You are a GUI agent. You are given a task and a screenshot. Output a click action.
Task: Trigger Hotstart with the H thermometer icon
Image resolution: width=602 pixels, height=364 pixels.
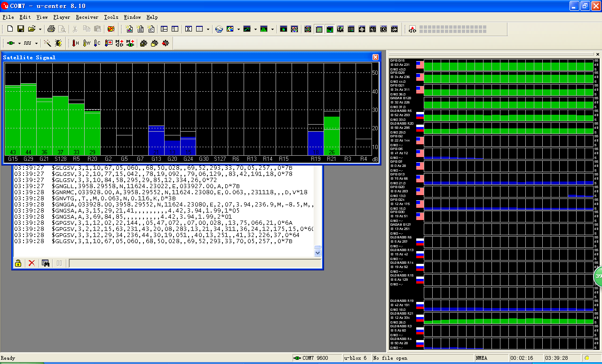pos(75,43)
